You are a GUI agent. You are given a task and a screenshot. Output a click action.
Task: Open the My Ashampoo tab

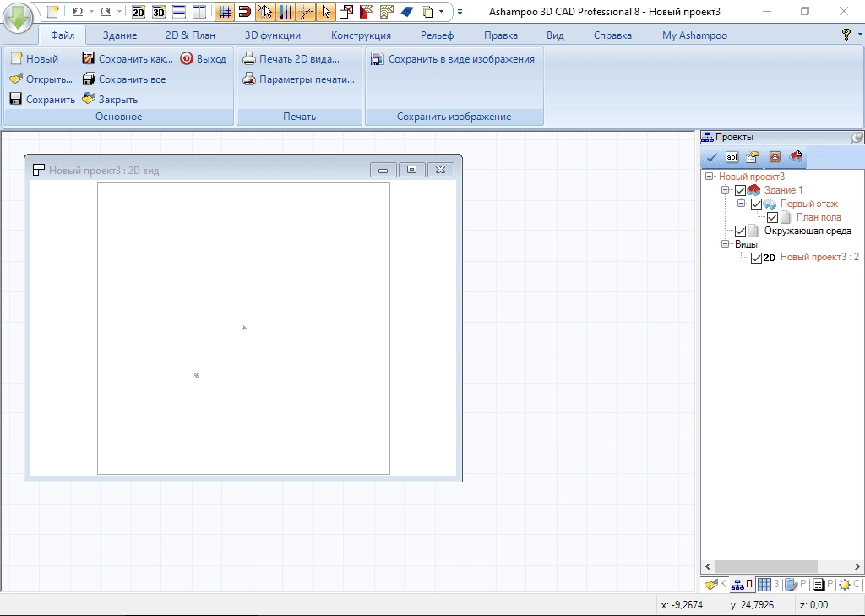tap(694, 35)
